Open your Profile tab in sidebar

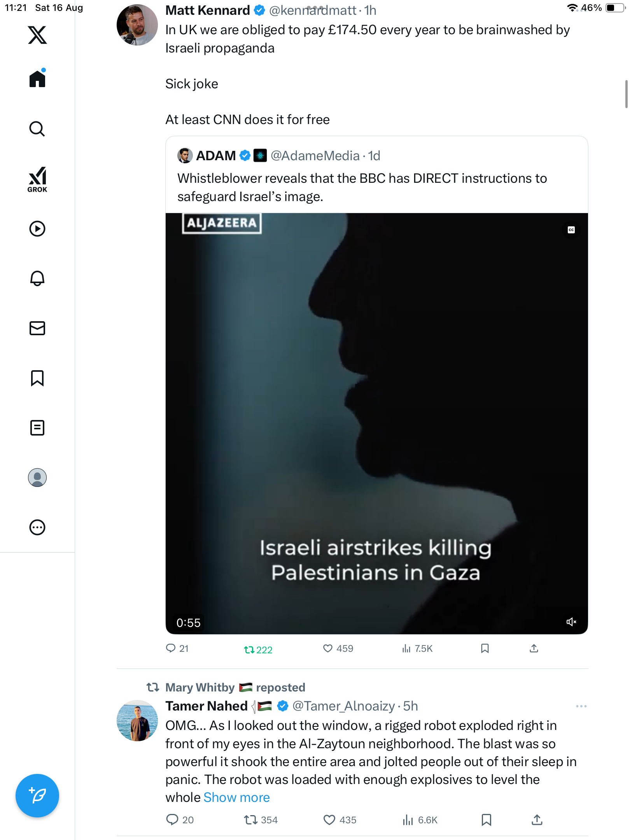coord(37,478)
